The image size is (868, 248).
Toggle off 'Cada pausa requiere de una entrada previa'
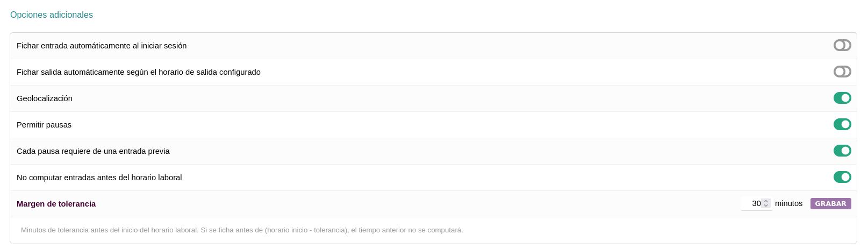coord(842,151)
